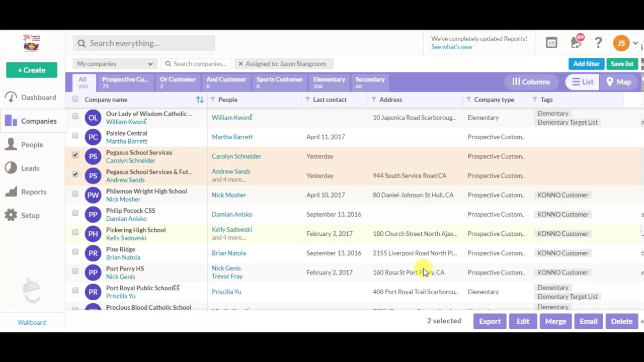Click the magnifier in Search everything bar

click(x=82, y=43)
